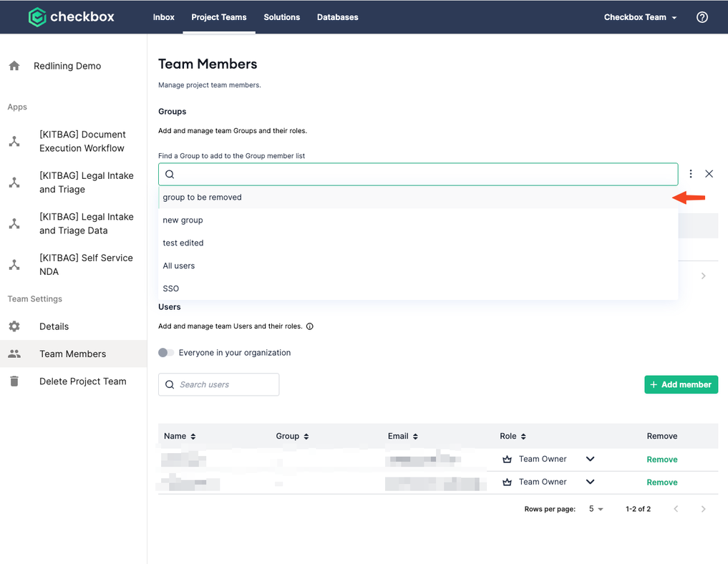Open the Rows per page dropdown
The width and height of the screenshot is (728, 564).
pyautogui.click(x=596, y=509)
